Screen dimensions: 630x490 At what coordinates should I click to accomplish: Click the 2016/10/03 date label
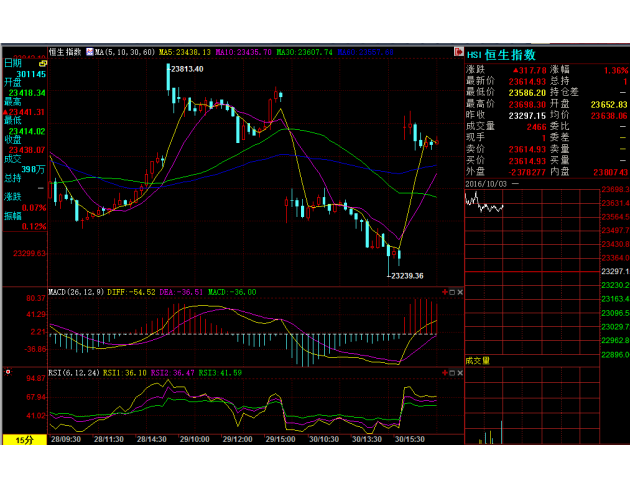tap(486, 184)
